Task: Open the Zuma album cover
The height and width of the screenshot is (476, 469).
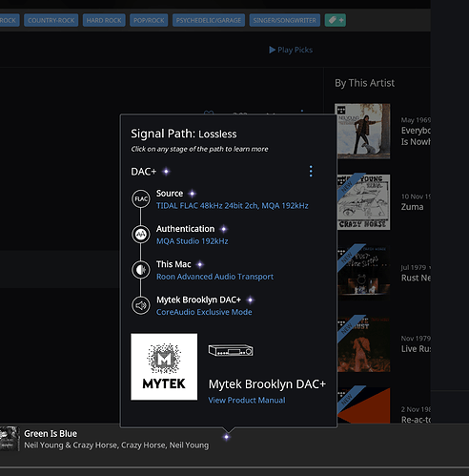Action: click(363, 201)
